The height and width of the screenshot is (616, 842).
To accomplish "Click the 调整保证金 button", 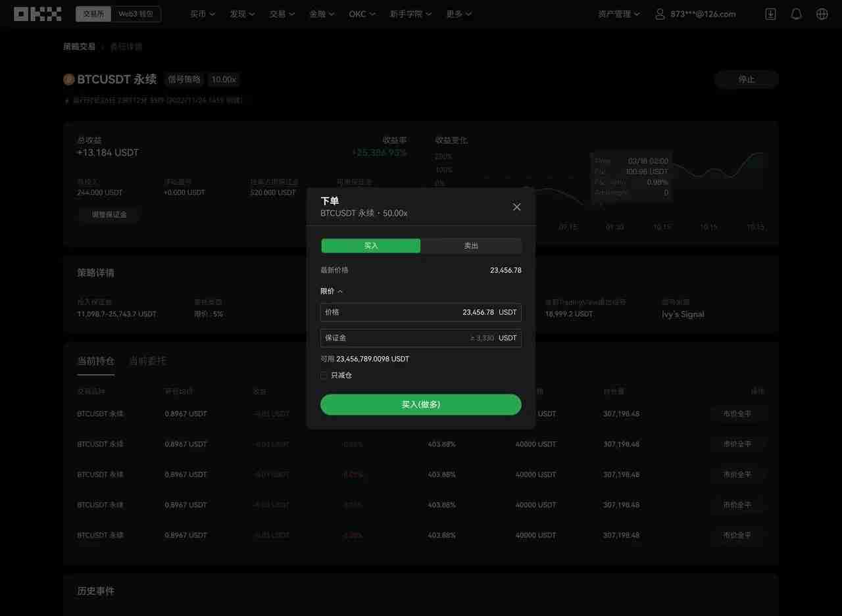I will click(x=109, y=214).
